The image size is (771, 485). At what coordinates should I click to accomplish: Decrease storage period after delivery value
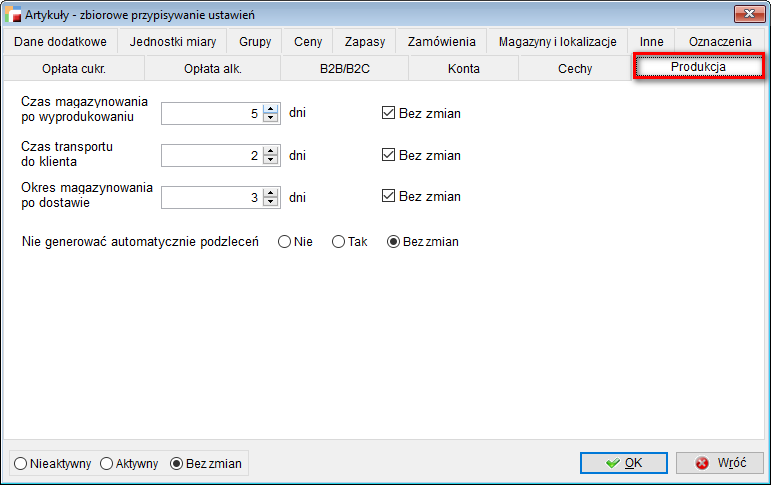pos(270,202)
